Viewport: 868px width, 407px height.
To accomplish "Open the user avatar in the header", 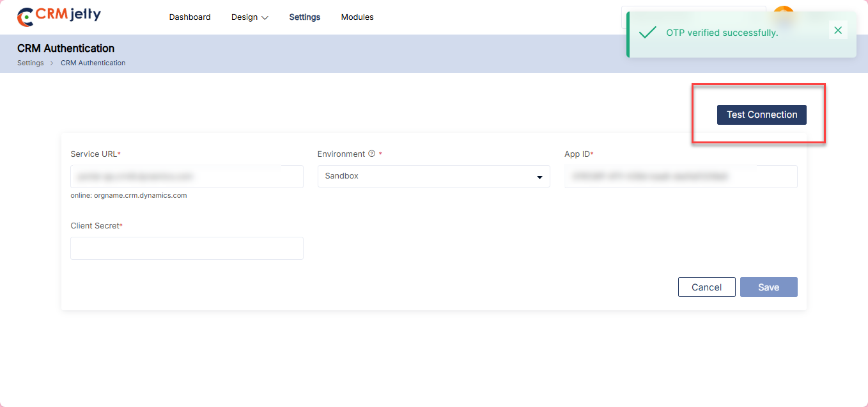I will [x=784, y=10].
